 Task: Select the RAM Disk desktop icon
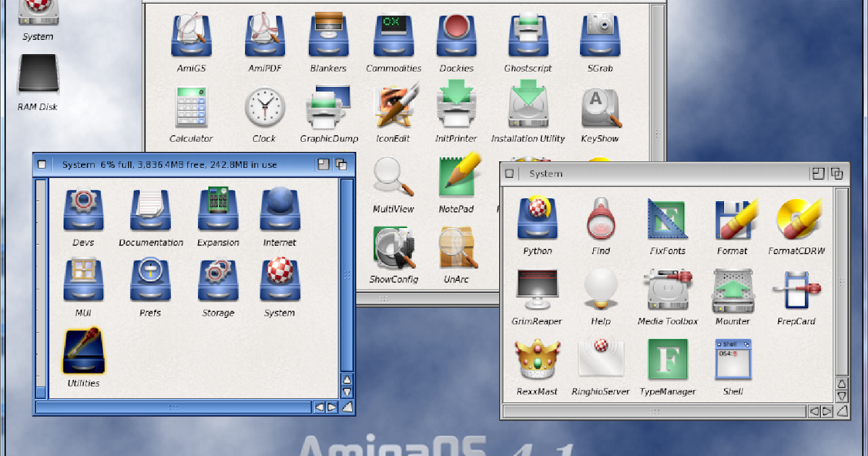38,75
